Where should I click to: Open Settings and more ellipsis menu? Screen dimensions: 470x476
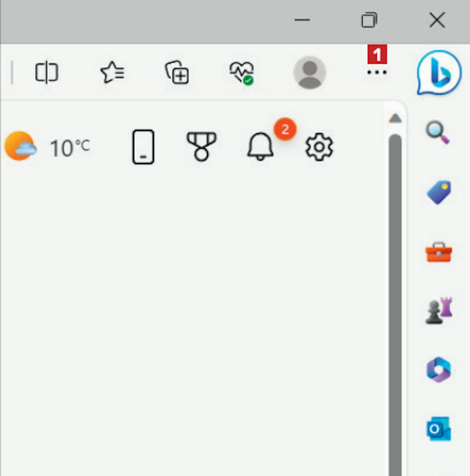[377, 72]
